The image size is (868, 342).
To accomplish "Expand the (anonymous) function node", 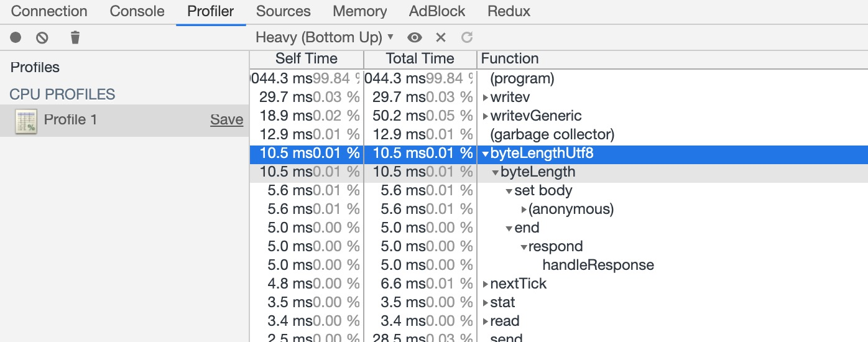I will tap(524, 210).
